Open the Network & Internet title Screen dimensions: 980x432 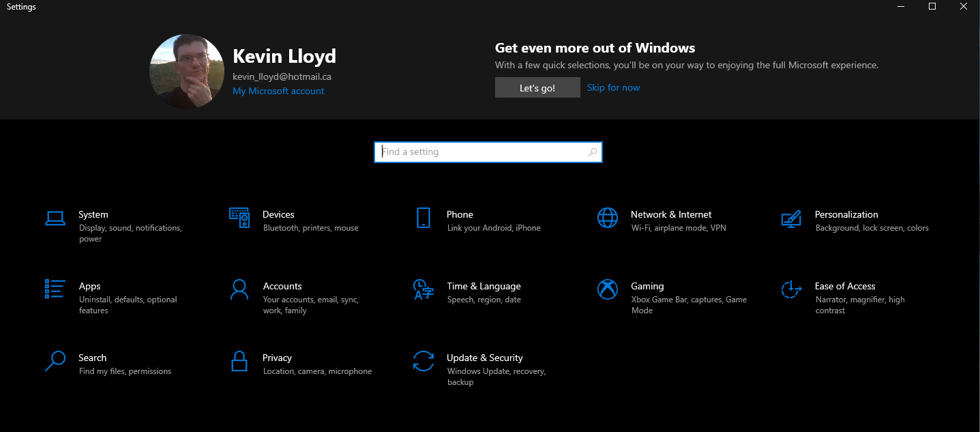pos(671,214)
